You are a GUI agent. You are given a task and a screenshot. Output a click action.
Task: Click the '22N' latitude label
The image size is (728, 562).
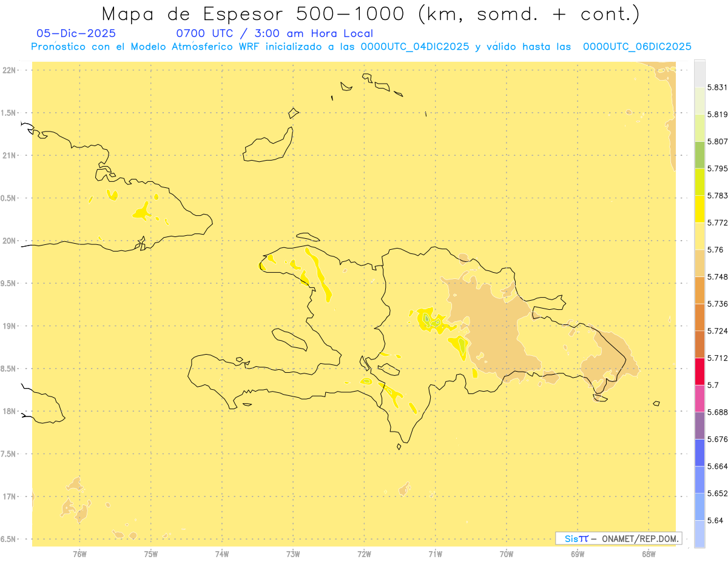click(x=8, y=70)
